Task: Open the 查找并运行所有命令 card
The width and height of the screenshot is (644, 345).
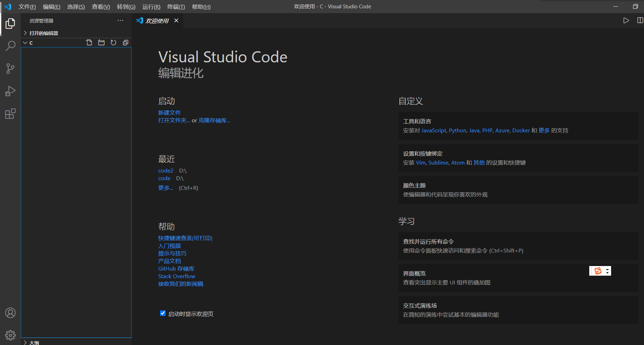Action: 518,246
